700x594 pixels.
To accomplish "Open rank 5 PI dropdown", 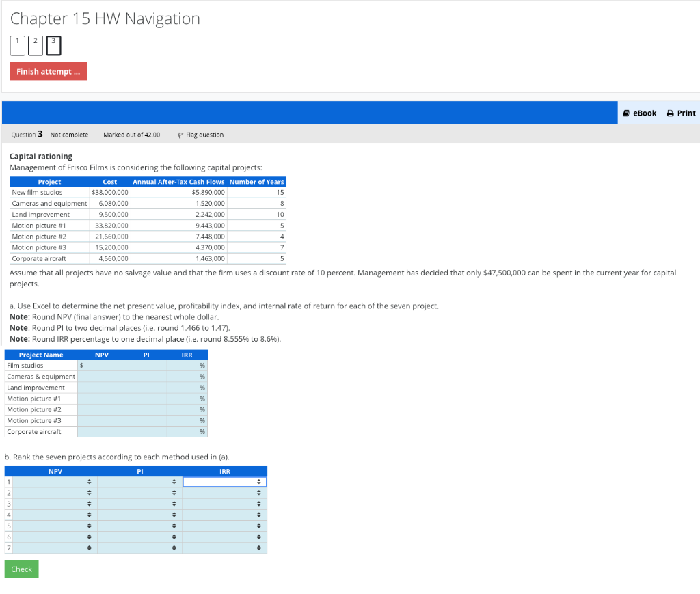I will point(139,526).
